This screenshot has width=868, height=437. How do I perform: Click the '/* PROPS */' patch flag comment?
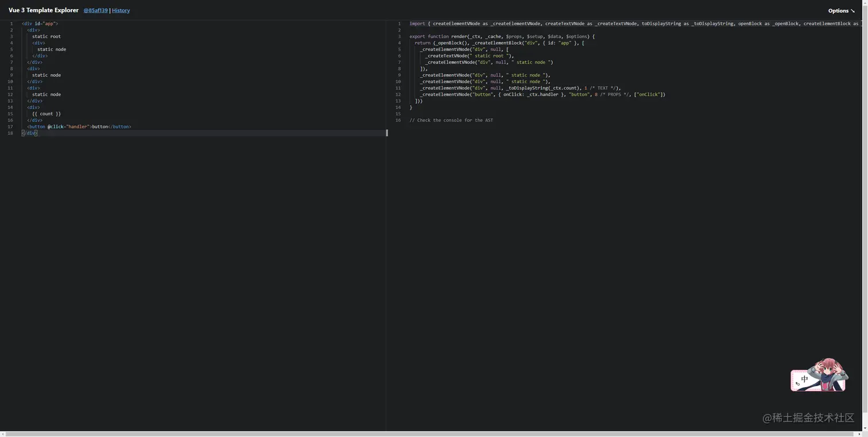point(614,94)
